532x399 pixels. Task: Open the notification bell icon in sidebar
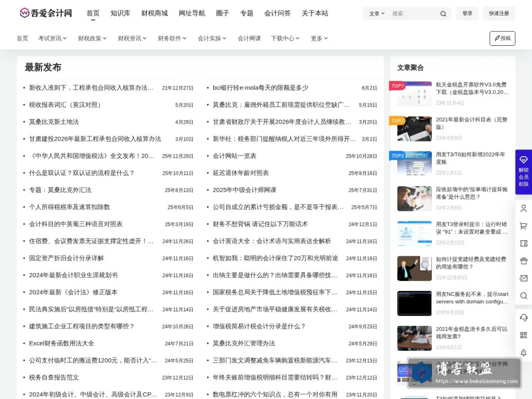[x=524, y=352]
